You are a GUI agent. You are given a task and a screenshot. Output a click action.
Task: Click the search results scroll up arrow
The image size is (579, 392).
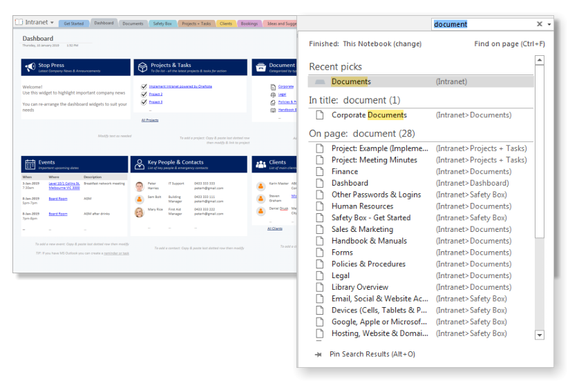point(540,60)
